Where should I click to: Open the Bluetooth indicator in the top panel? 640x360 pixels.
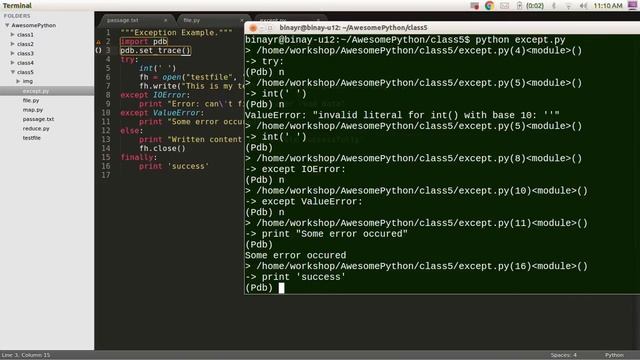pos(554,5)
